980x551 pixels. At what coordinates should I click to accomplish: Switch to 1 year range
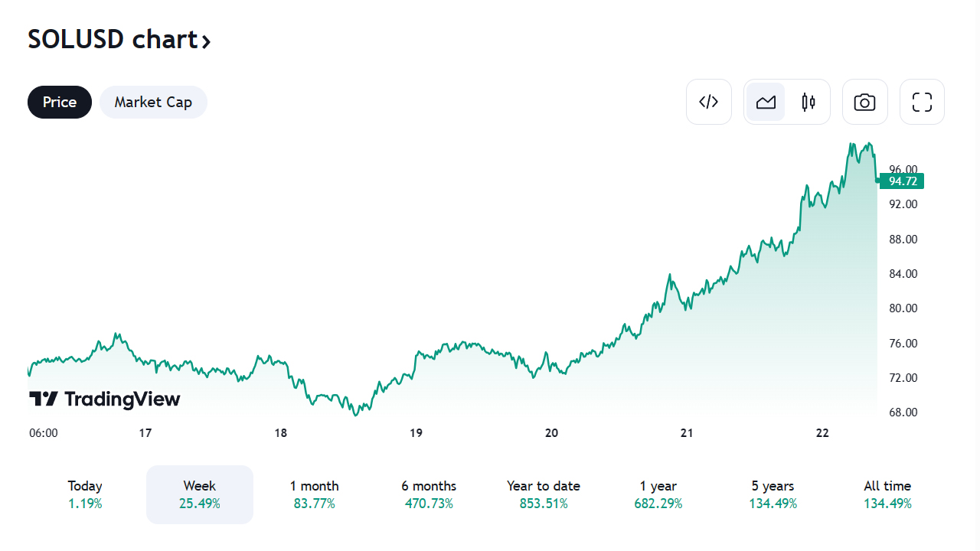(658, 494)
